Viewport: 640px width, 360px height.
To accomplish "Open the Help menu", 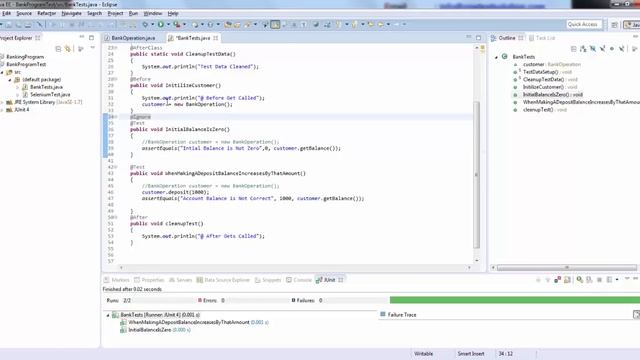I will click(173, 13).
